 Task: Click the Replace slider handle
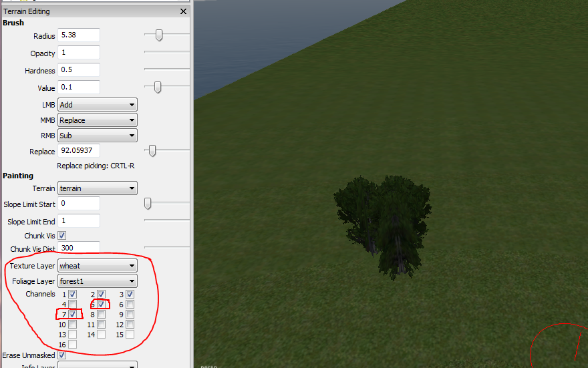click(152, 151)
